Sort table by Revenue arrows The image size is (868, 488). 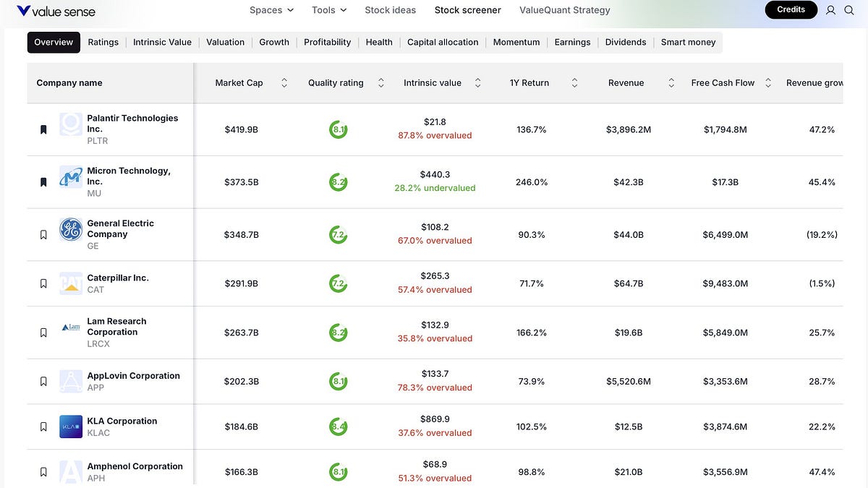pyautogui.click(x=671, y=83)
